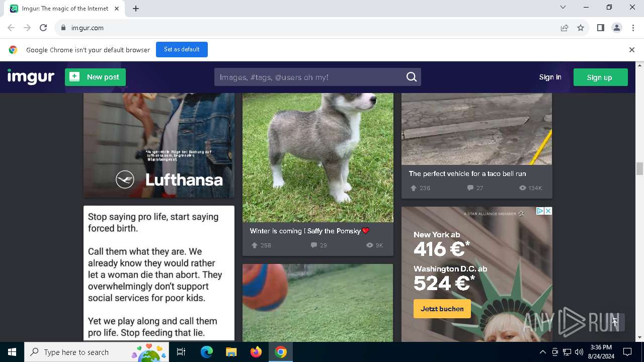Launch Microsoft Edge from taskbar

207,352
